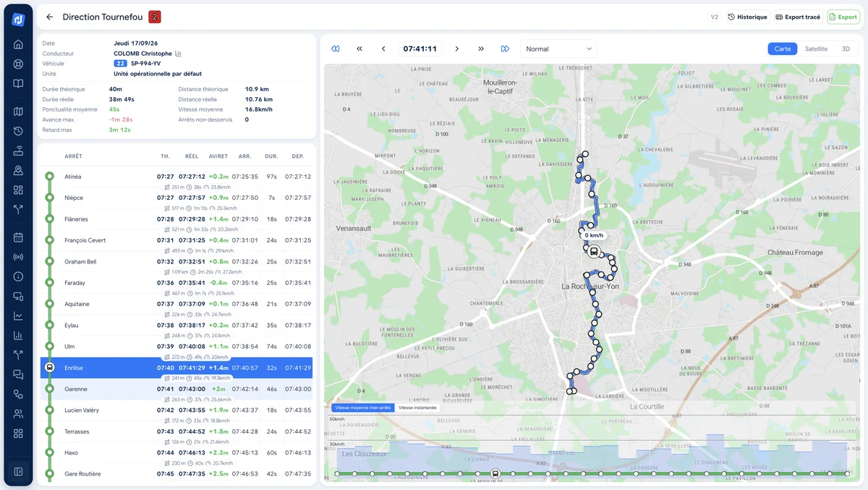The width and height of the screenshot is (868, 490).
Task: Step forward once with single right chevron
Action: coord(457,48)
